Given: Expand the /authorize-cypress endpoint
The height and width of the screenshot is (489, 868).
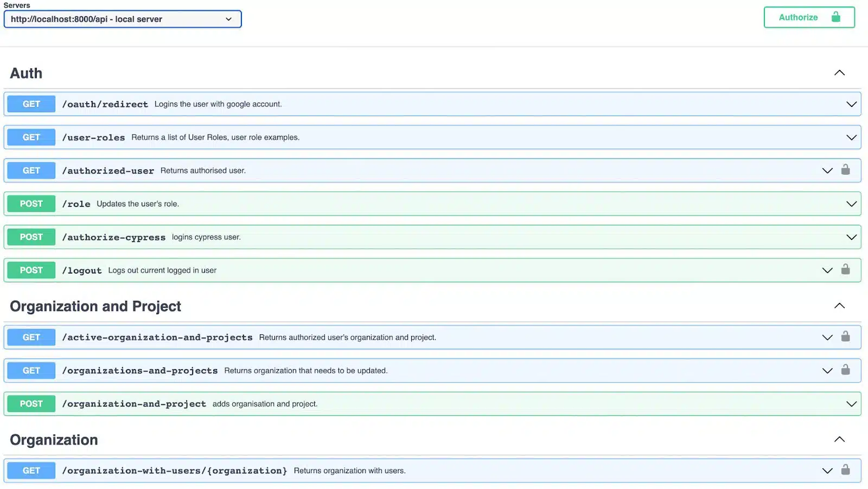Looking at the screenshot, I should [x=851, y=237].
